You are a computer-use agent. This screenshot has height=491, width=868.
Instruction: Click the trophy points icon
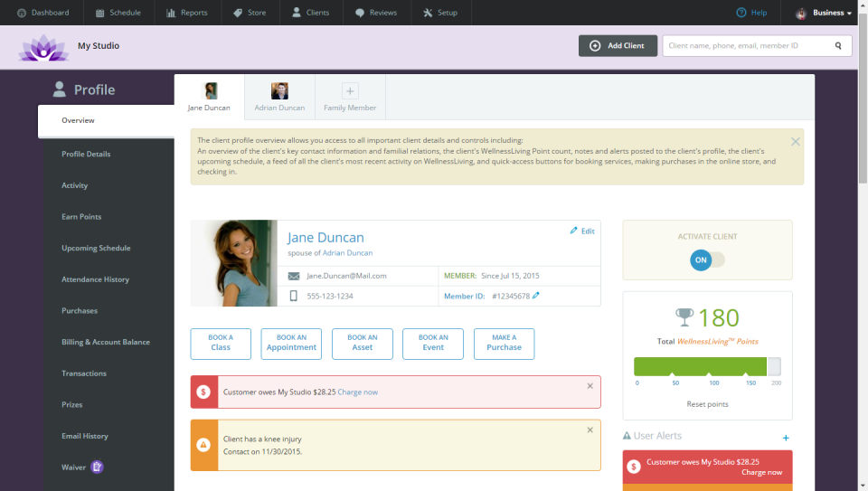click(x=684, y=317)
